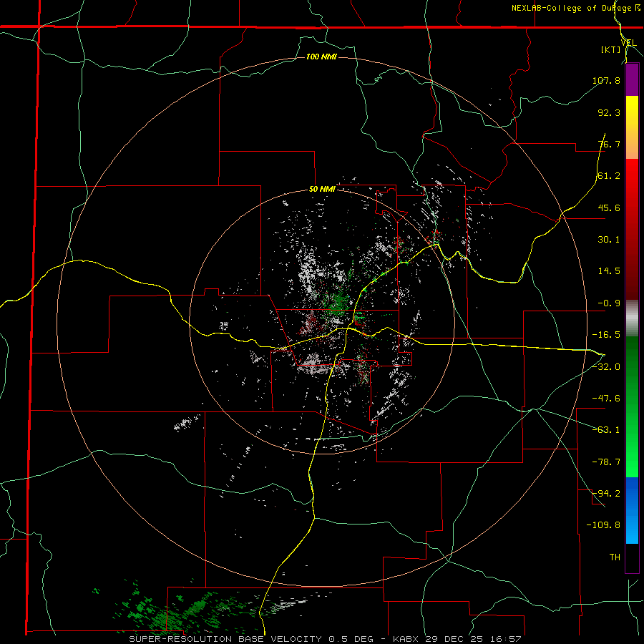
Task: Select the green segment of velocity scale
Action: (632, 406)
